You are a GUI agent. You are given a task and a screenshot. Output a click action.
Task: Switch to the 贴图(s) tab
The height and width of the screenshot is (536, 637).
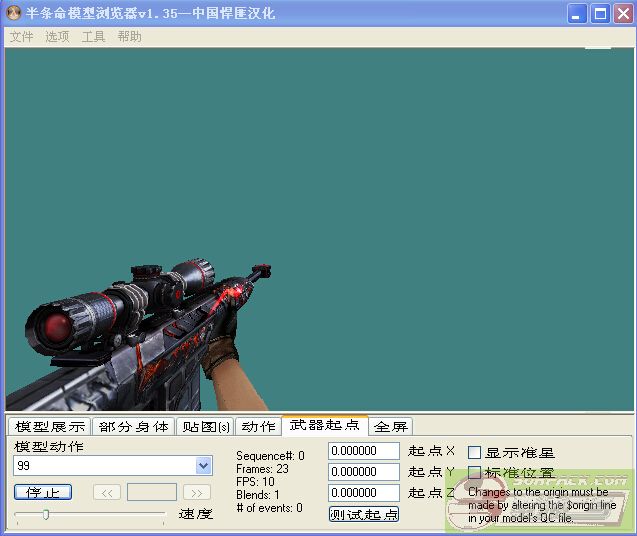point(205,427)
